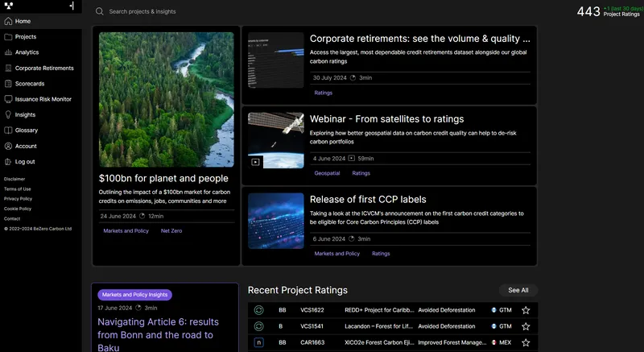Select Log out in the sidebar
The width and height of the screenshot is (644, 352).
click(41, 161)
